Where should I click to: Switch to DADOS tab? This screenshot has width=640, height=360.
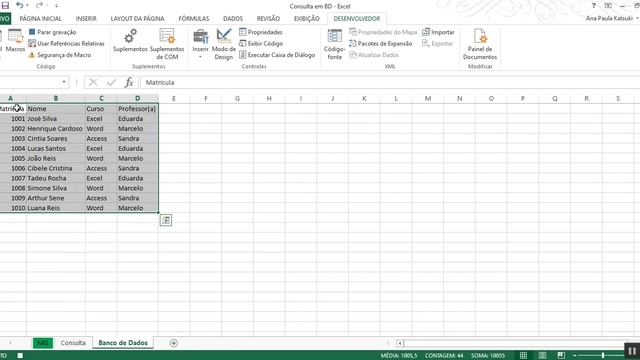(233, 18)
